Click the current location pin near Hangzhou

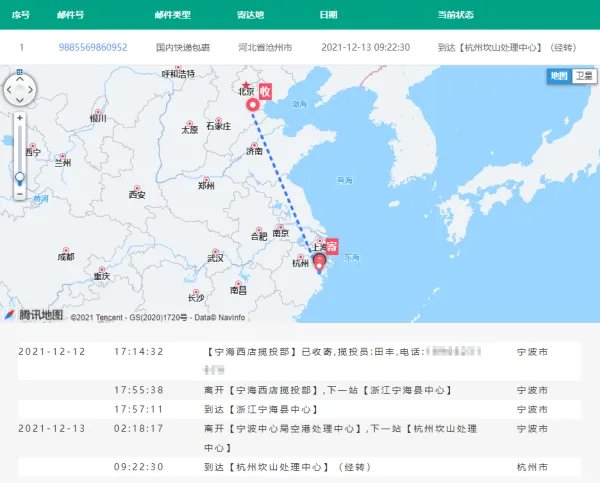point(320,263)
